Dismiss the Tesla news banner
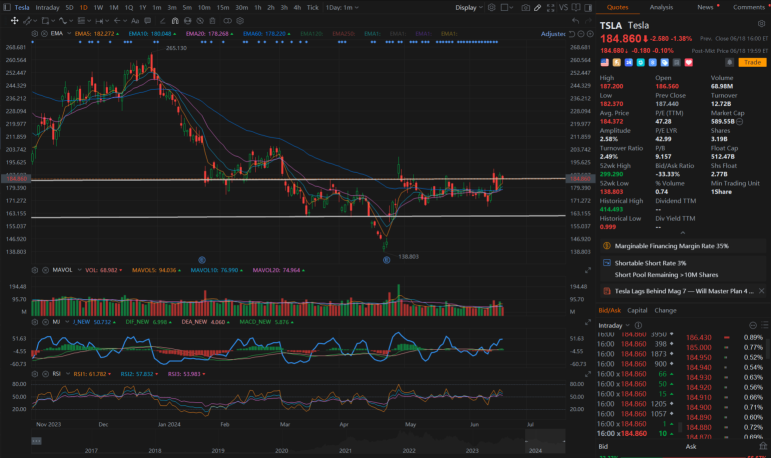 761,291
